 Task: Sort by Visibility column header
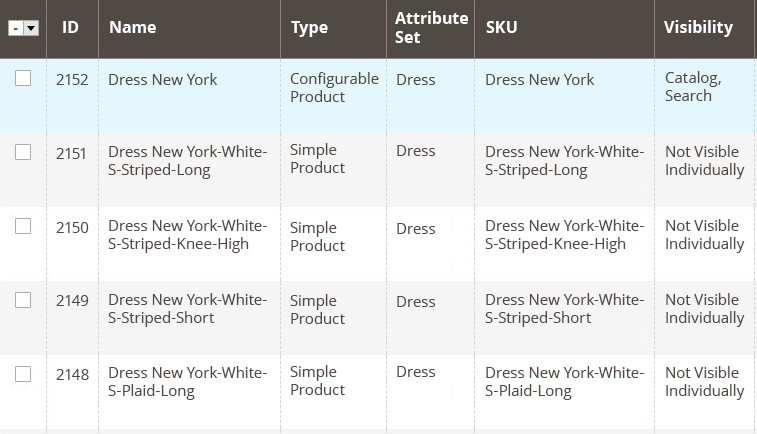(x=698, y=27)
